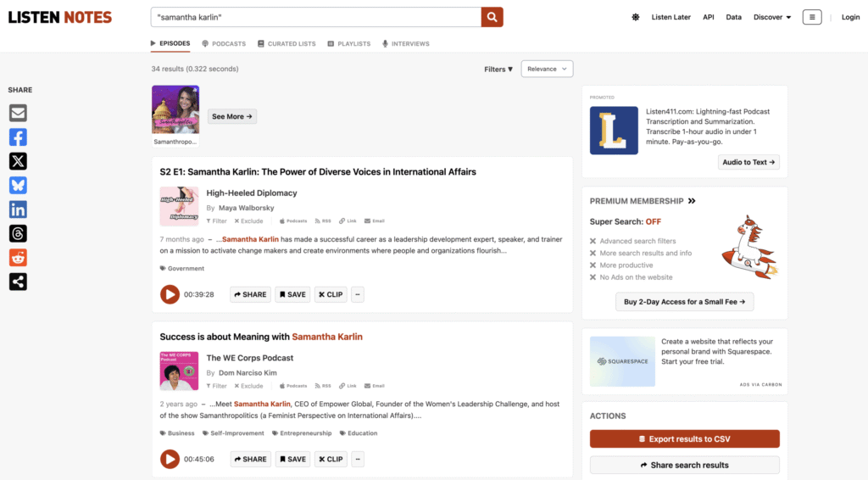Play the High-Heeled Diplomacy episode
868x480 pixels.
170,294
